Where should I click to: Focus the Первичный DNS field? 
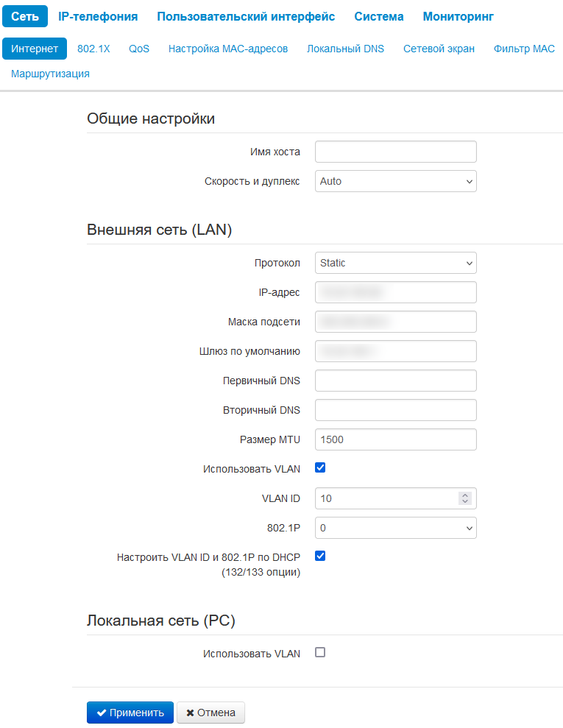click(395, 381)
